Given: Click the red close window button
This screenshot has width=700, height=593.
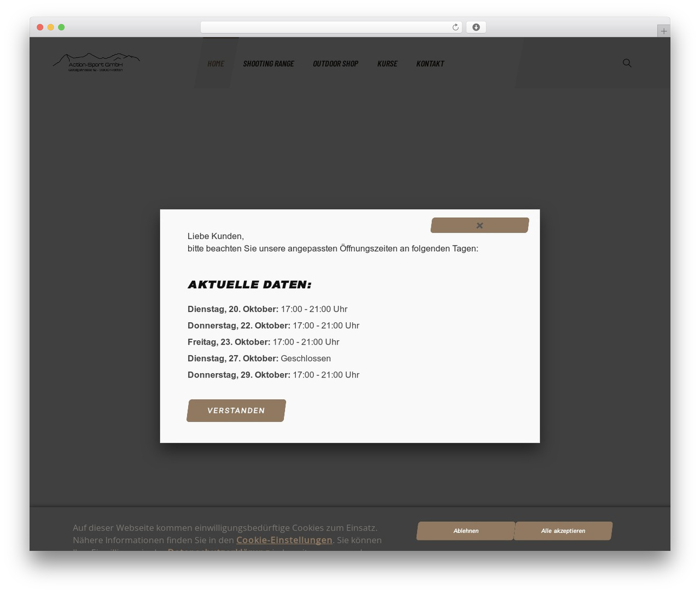Looking at the screenshot, I should point(40,27).
